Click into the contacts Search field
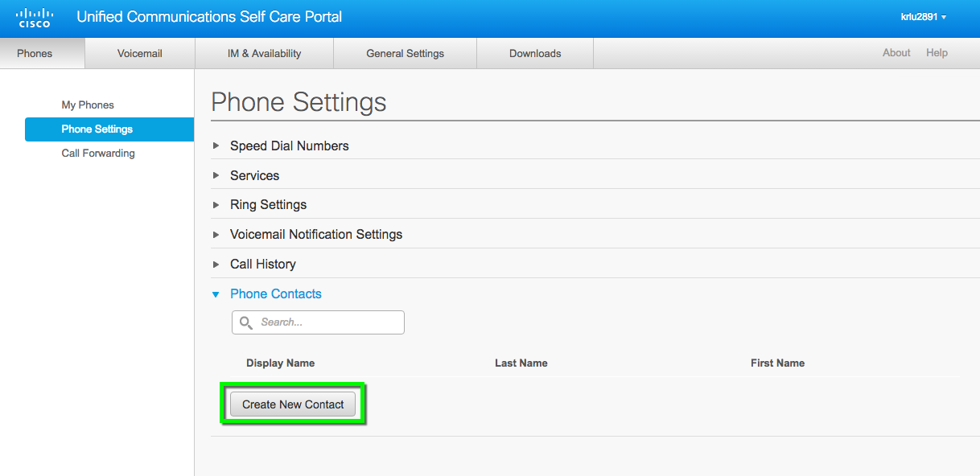 318,322
